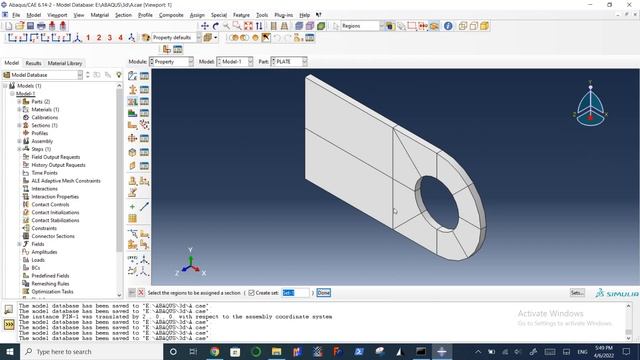Expand the Parts (2) tree node

tap(19, 101)
